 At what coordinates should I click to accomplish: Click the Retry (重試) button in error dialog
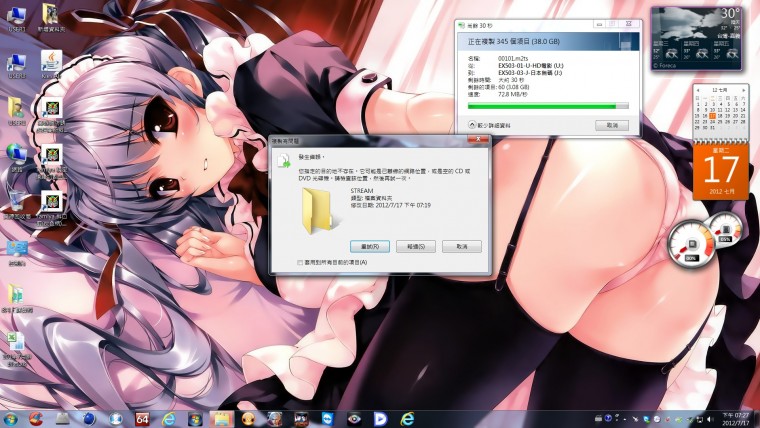[x=370, y=246]
